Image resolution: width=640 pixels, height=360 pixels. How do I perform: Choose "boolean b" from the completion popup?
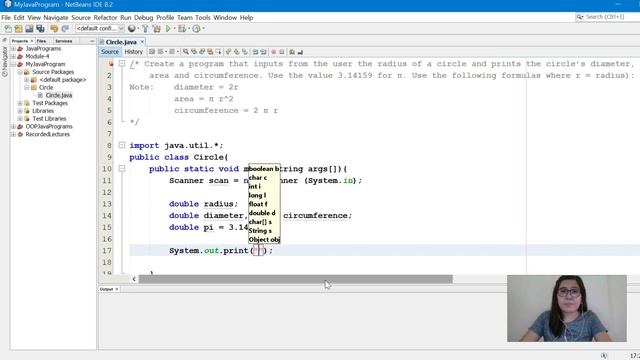tap(264, 169)
